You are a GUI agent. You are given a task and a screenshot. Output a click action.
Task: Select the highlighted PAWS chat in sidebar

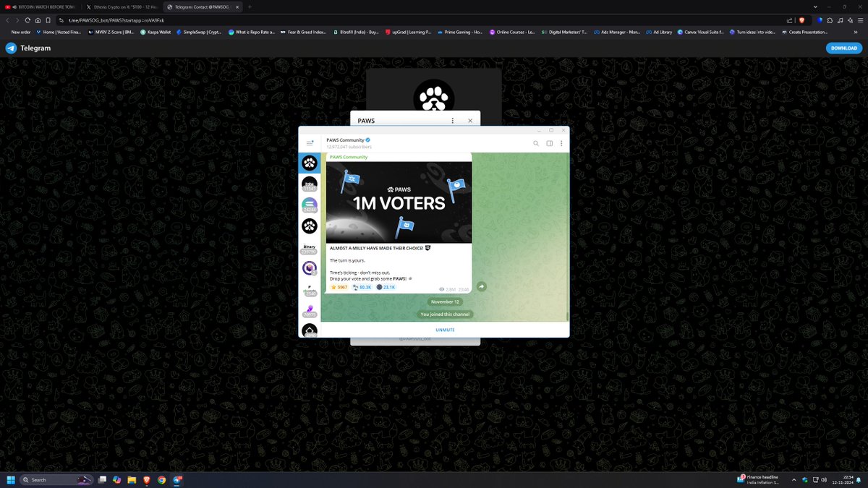pyautogui.click(x=309, y=163)
